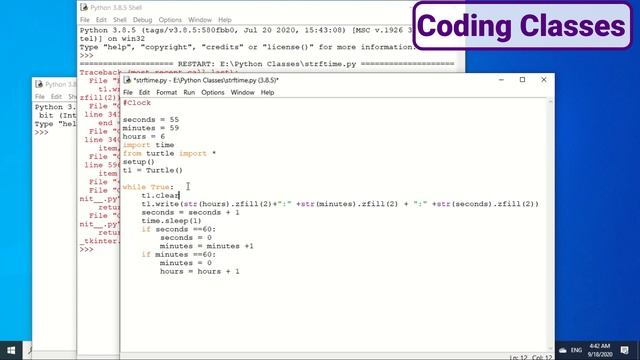Click the last '>>>' prompt in Shell
The width and height of the screenshot is (640, 360).
point(87,249)
